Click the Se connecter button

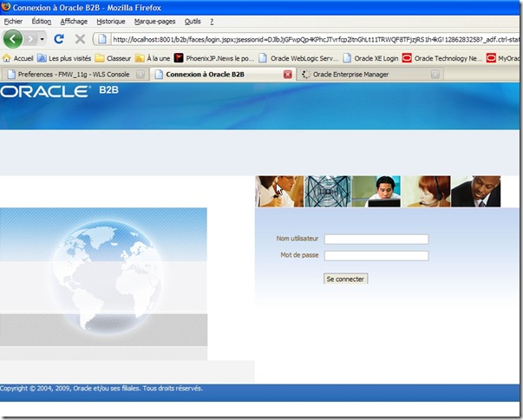345,279
